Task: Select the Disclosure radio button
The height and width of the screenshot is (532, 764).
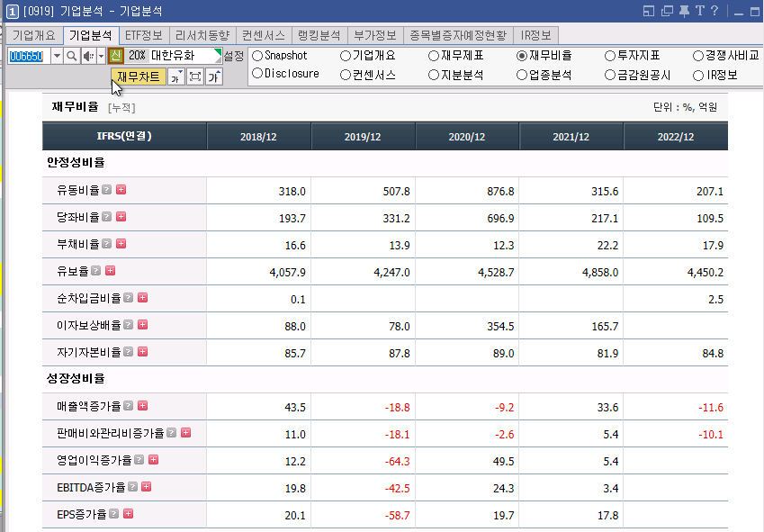Action: (x=257, y=74)
